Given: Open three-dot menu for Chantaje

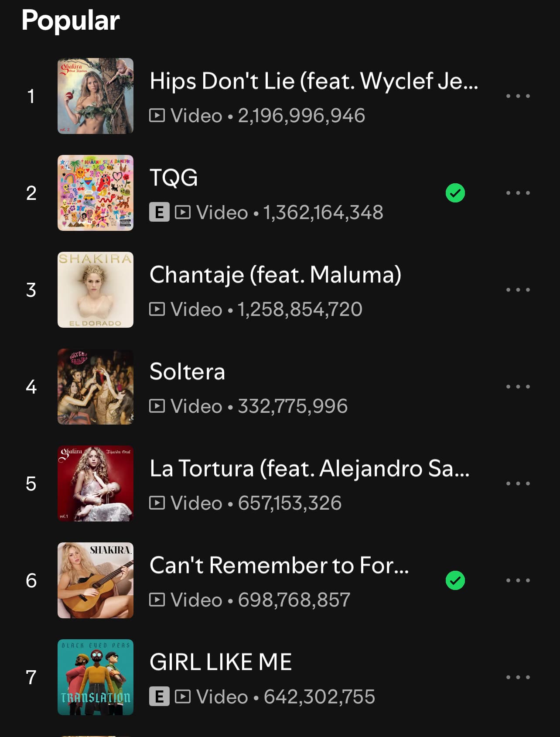Looking at the screenshot, I should (x=518, y=290).
